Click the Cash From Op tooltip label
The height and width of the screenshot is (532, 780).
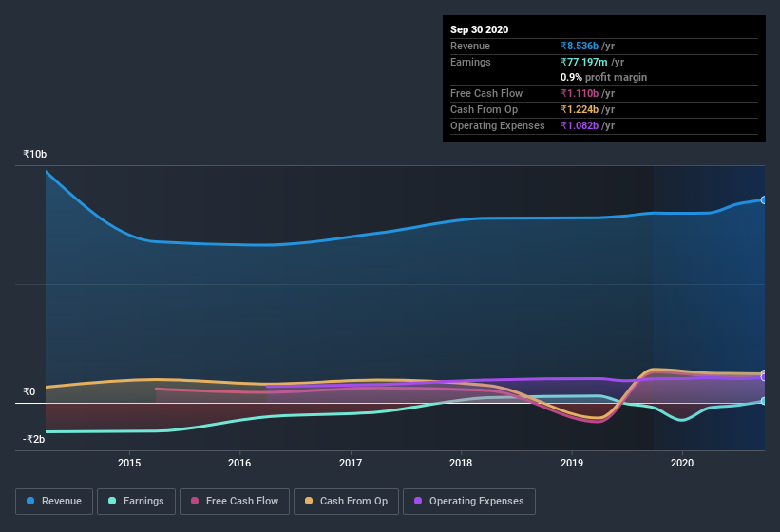(484, 109)
